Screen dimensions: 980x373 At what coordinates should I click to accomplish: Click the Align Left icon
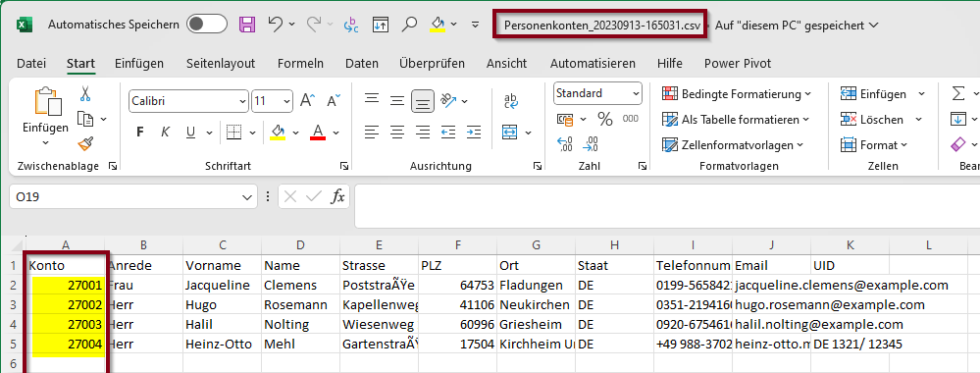(x=373, y=133)
